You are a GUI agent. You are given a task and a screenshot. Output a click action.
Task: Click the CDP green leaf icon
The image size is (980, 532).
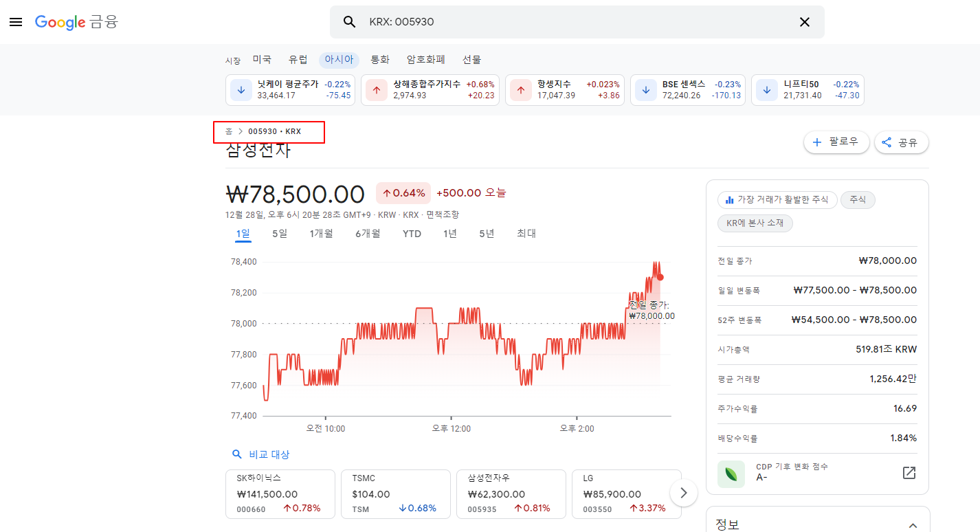[x=731, y=474]
